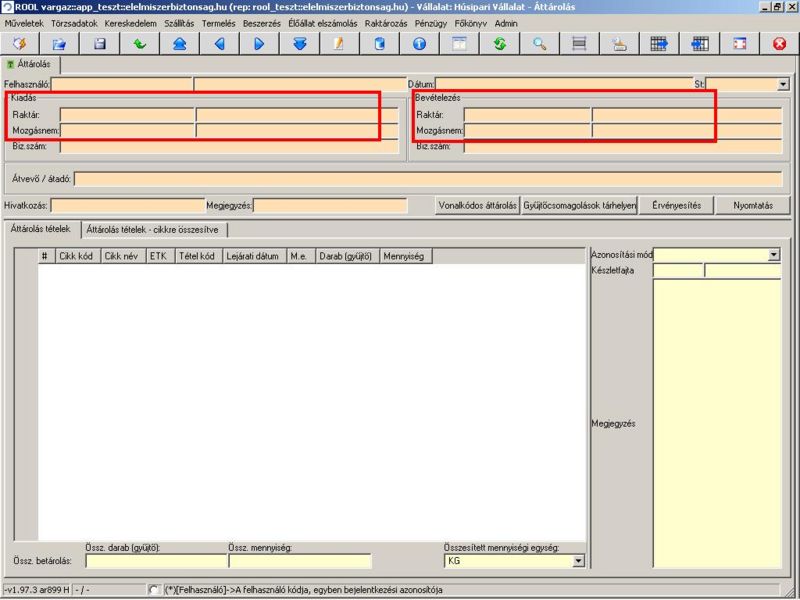Click the green refresh arrows icon
Image resolution: width=800 pixels, height=600 pixels.
(499, 44)
